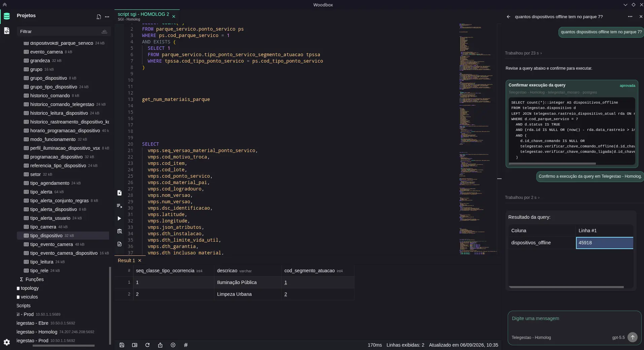The image size is (644, 350).
Task: Export results with the share icon
Action: tap(160, 345)
